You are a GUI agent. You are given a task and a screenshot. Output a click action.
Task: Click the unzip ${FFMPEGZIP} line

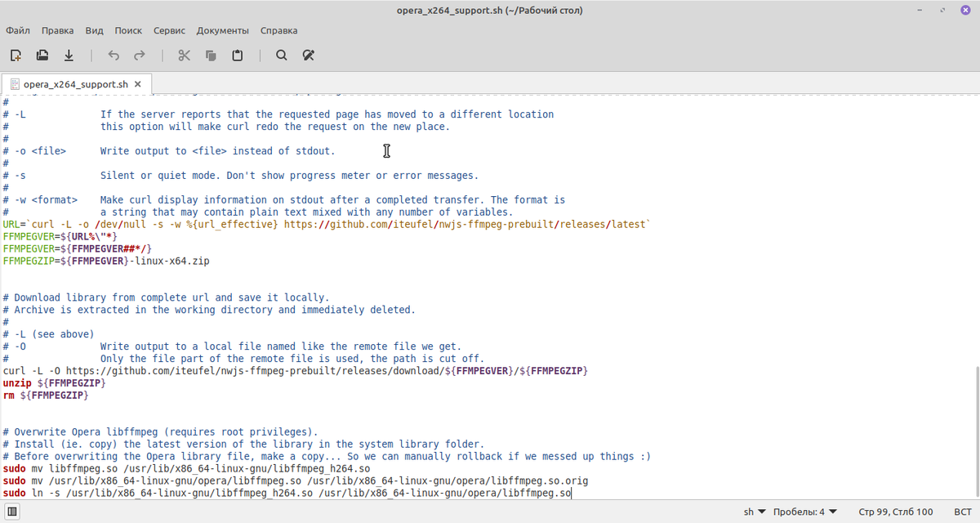pos(55,383)
